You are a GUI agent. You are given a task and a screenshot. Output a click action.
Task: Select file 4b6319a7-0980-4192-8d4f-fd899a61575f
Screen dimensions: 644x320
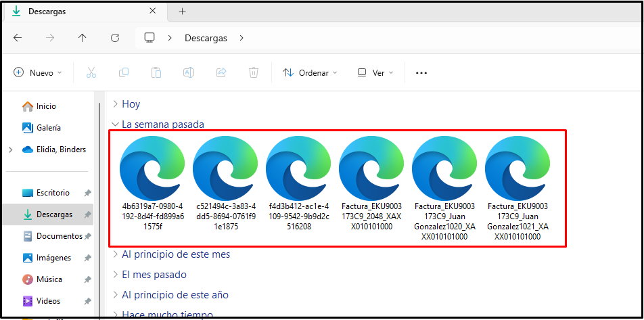[152, 183]
